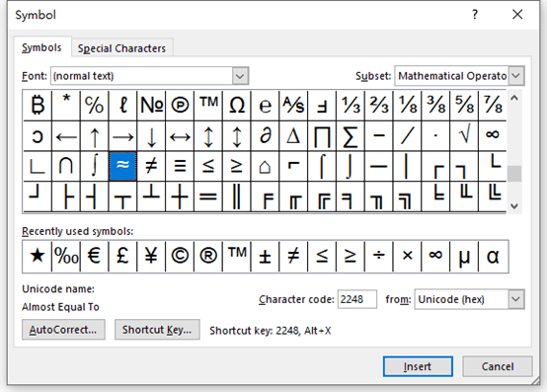Click the Character code input field

357,299
